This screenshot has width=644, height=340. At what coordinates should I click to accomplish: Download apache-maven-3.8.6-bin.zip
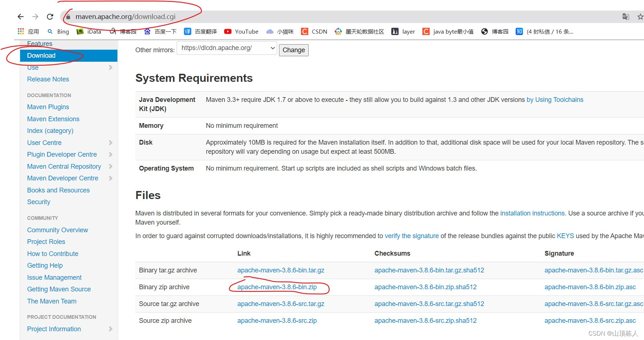click(x=277, y=287)
